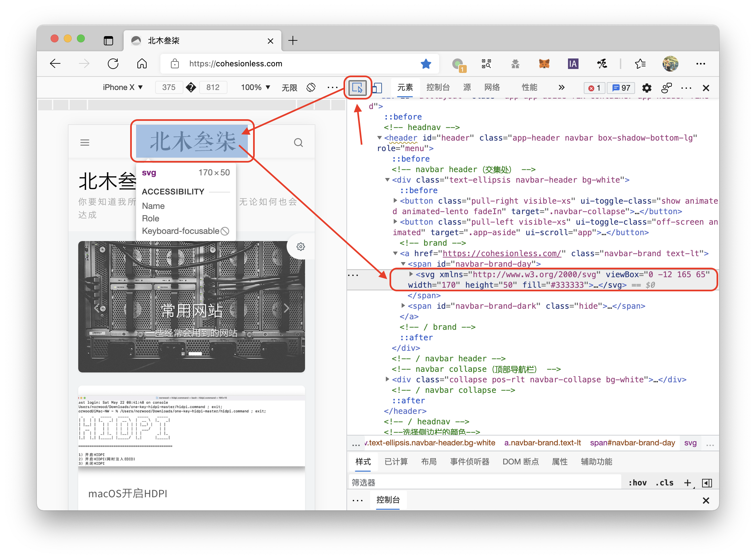756x559 pixels.
Task: Click the 筛选器 style filter field
Action: coord(484,482)
